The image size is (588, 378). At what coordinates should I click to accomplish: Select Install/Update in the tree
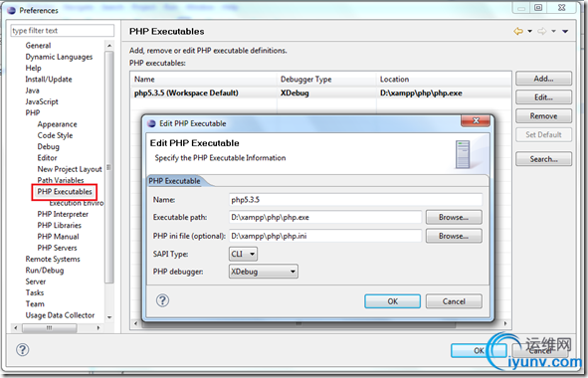49,80
